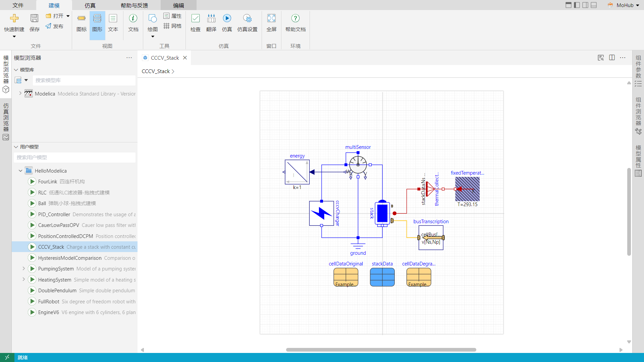
Task: Click the horizontal canvas scrollbar
Action: click(381, 350)
